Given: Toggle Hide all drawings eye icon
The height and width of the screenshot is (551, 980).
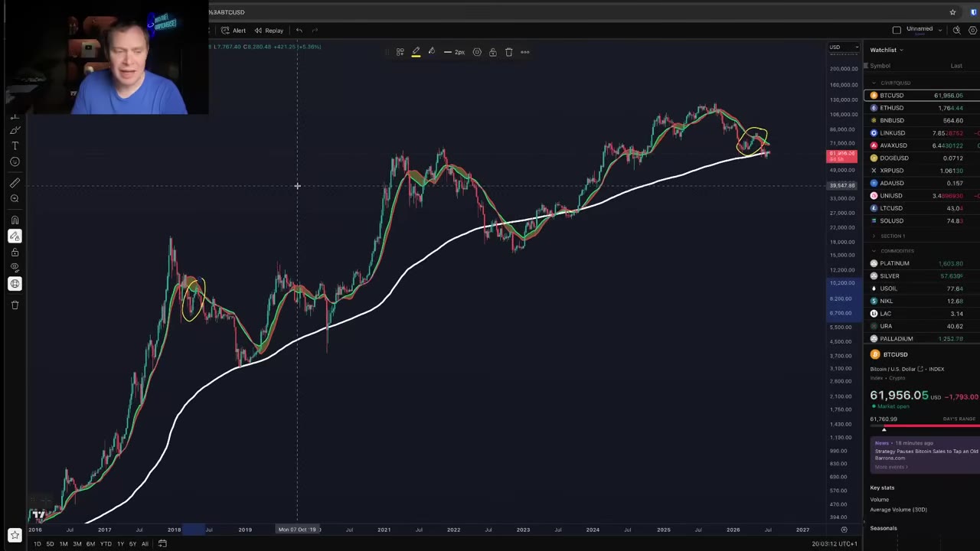Looking at the screenshot, I should point(15,267).
